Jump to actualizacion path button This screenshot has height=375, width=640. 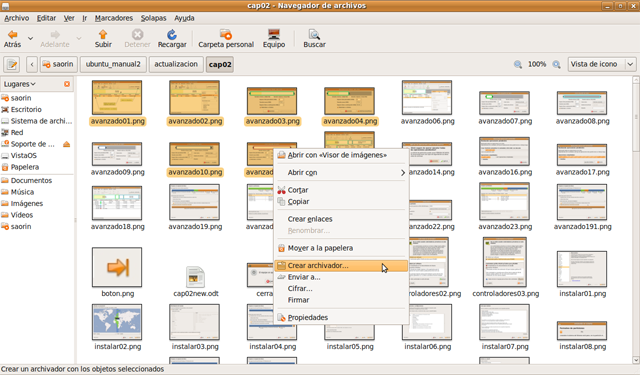176,64
